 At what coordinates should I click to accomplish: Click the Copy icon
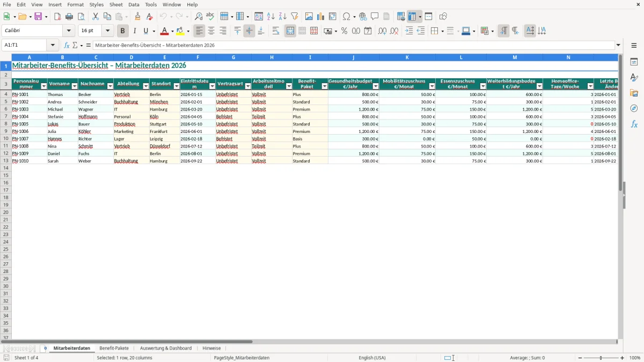click(107, 17)
